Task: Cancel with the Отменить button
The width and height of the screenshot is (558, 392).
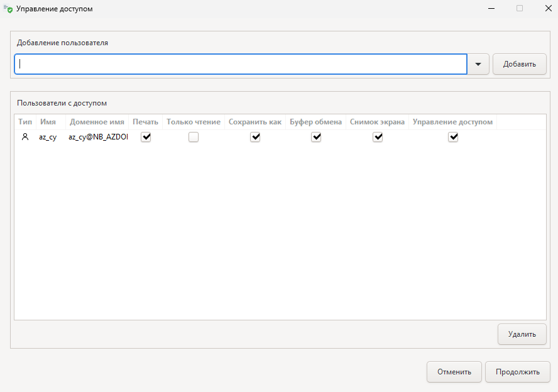Action: tap(454, 371)
